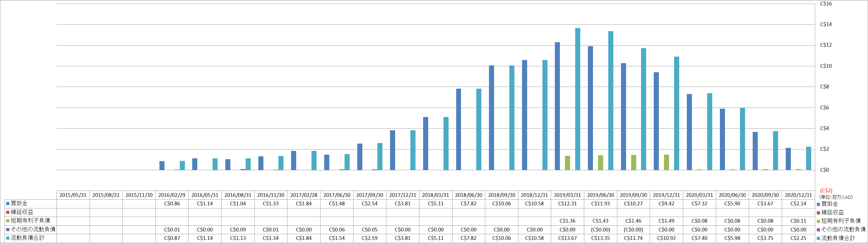
Task: Click the 2018/09/30 date column header
Action: click(x=502, y=195)
